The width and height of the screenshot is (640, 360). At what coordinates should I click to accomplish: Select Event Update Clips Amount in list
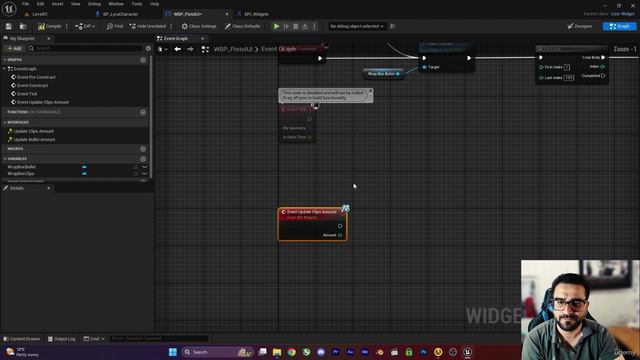click(43, 102)
